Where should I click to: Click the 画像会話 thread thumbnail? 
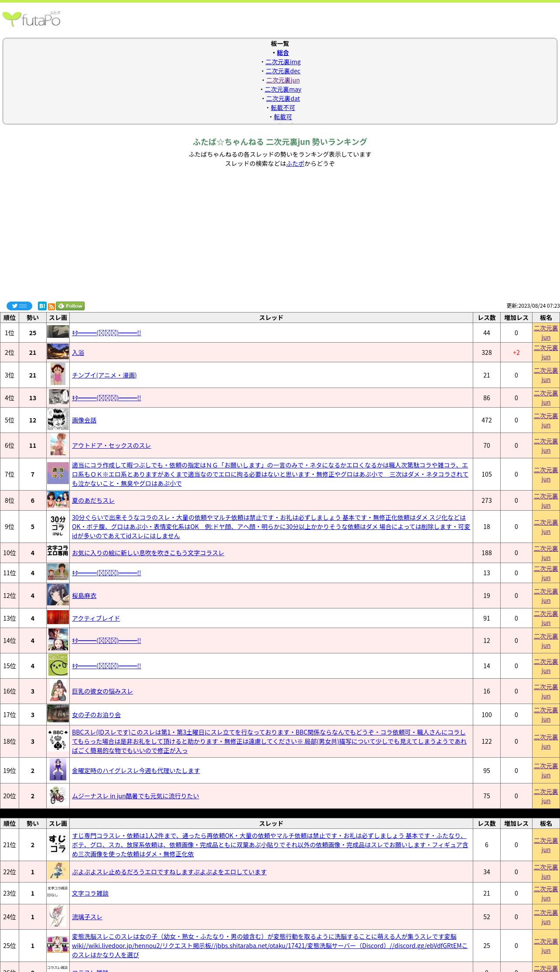point(58,419)
